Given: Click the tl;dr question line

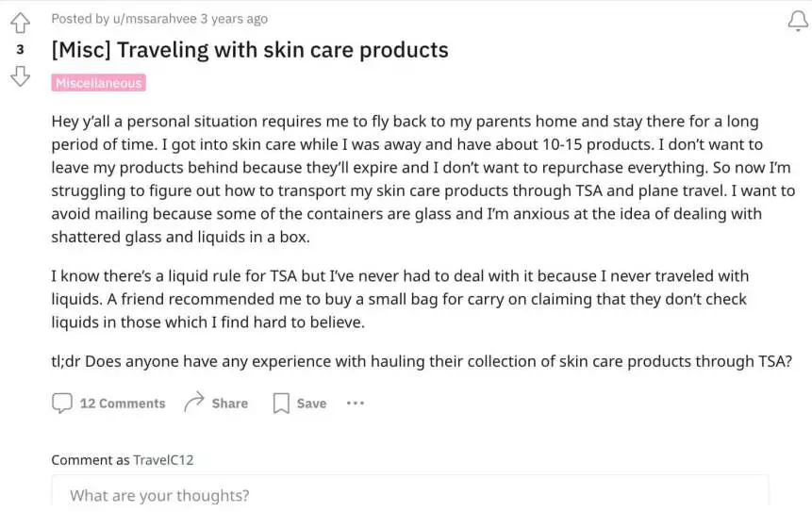Looking at the screenshot, I should (x=422, y=361).
